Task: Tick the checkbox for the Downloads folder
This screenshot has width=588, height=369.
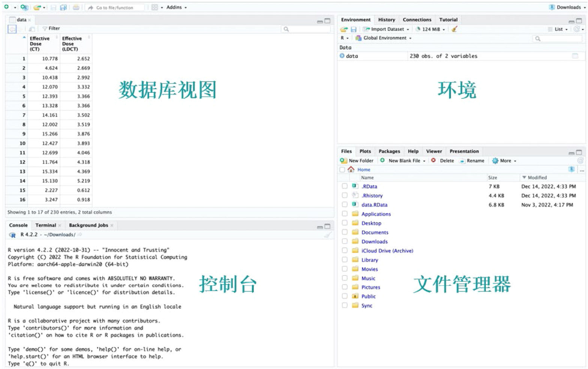Action: pos(345,241)
